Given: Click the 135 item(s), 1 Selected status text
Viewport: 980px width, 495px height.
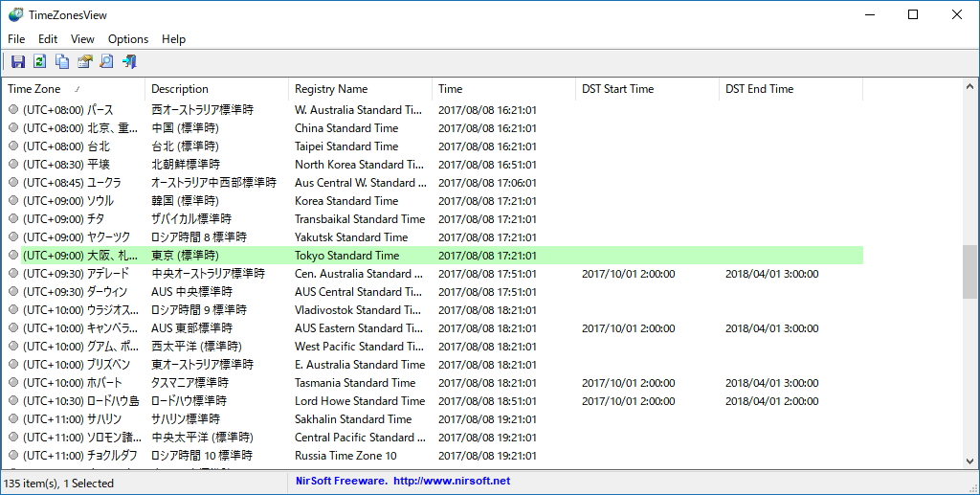Looking at the screenshot, I should click(x=58, y=484).
